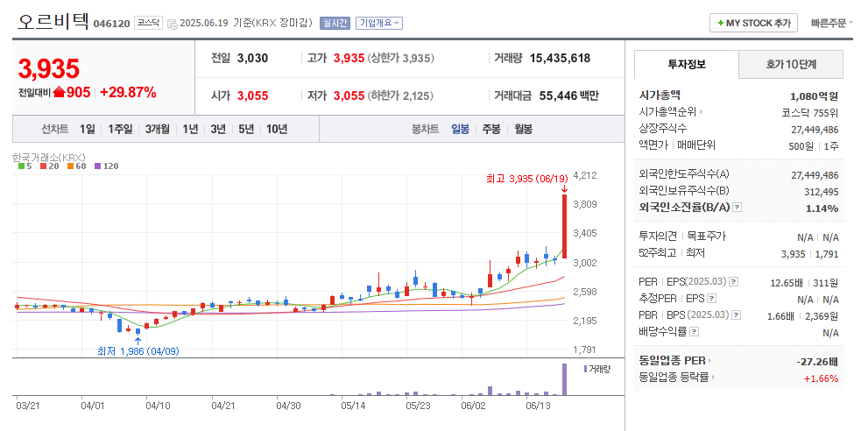868x431 pixels.
Task: Switch to the 호가10단계 tab
Action: click(x=791, y=64)
